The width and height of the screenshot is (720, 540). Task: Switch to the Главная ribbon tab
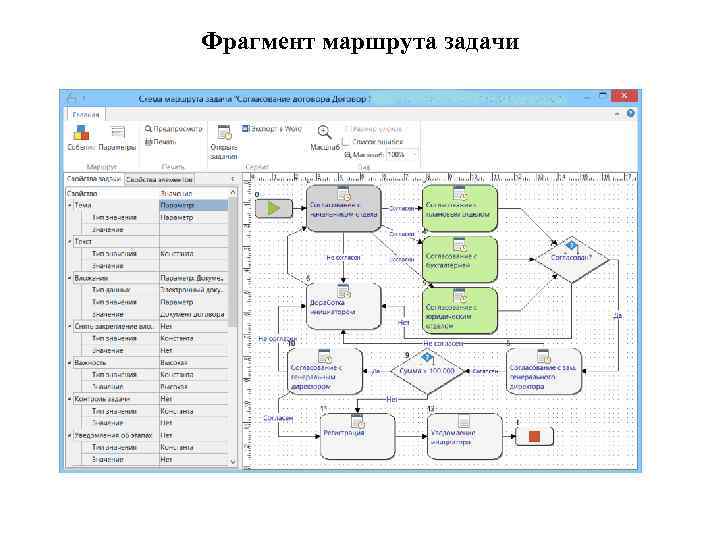tap(86, 115)
